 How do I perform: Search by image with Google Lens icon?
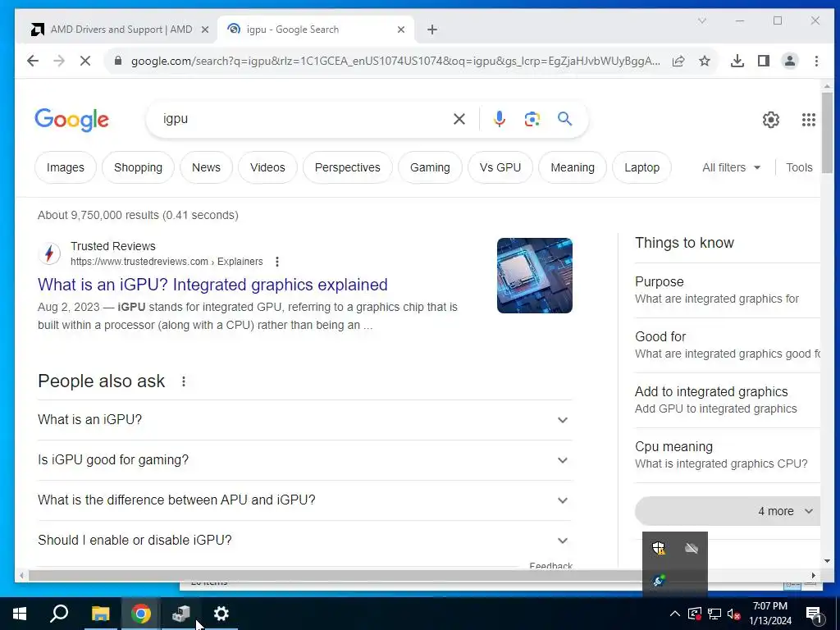pos(532,119)
